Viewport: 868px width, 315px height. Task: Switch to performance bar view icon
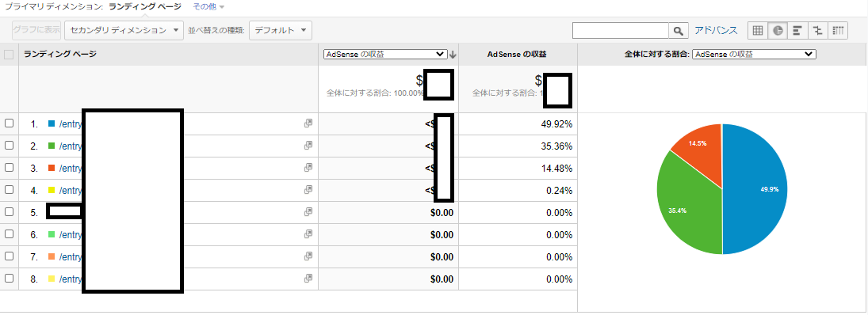(797, 30)
